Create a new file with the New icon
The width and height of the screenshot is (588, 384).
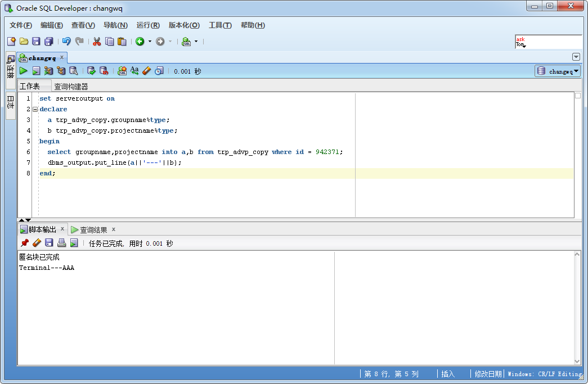[12, 41]
